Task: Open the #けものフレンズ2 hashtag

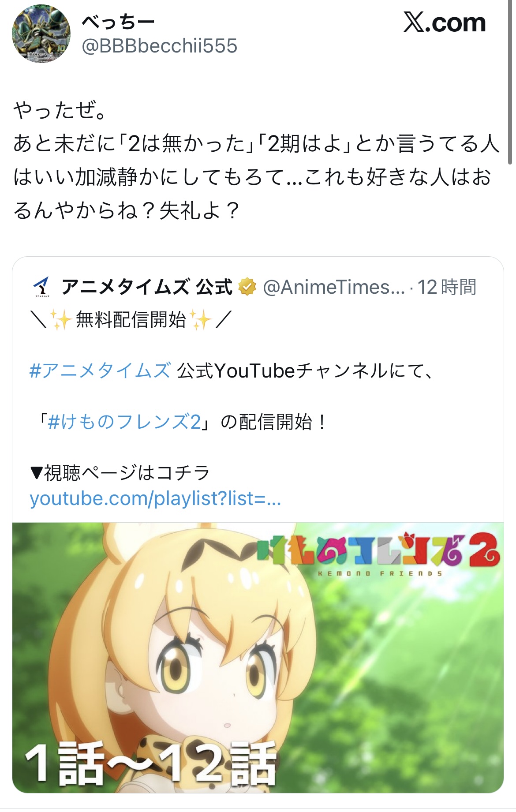Action: click(124, 422)
